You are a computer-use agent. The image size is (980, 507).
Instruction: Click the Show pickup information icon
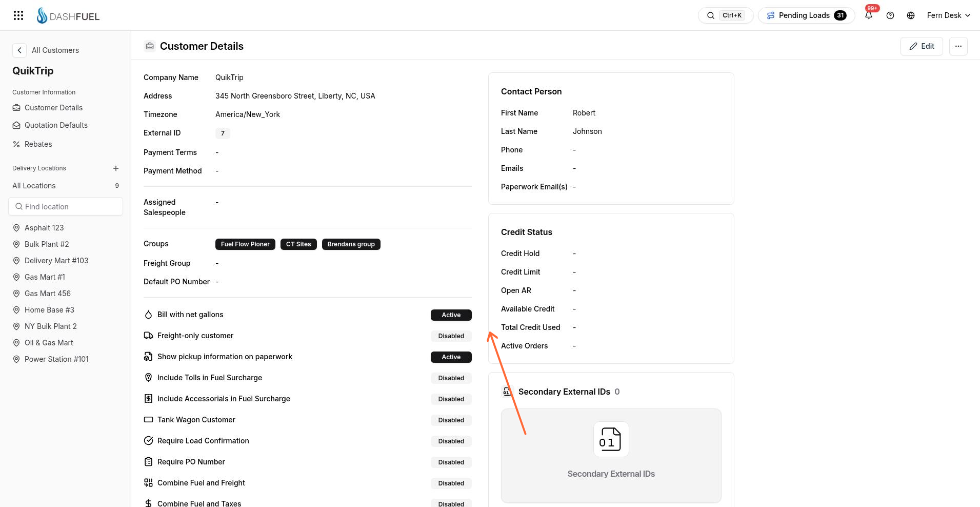click(x=148, y=357)
